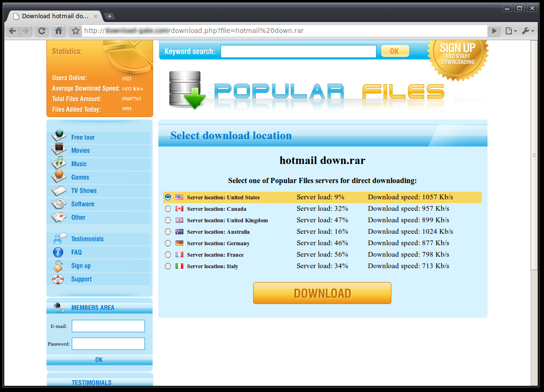This screenshot has width=544, height=392.
Task: Go to the browser home page icon
Action: 59,31
